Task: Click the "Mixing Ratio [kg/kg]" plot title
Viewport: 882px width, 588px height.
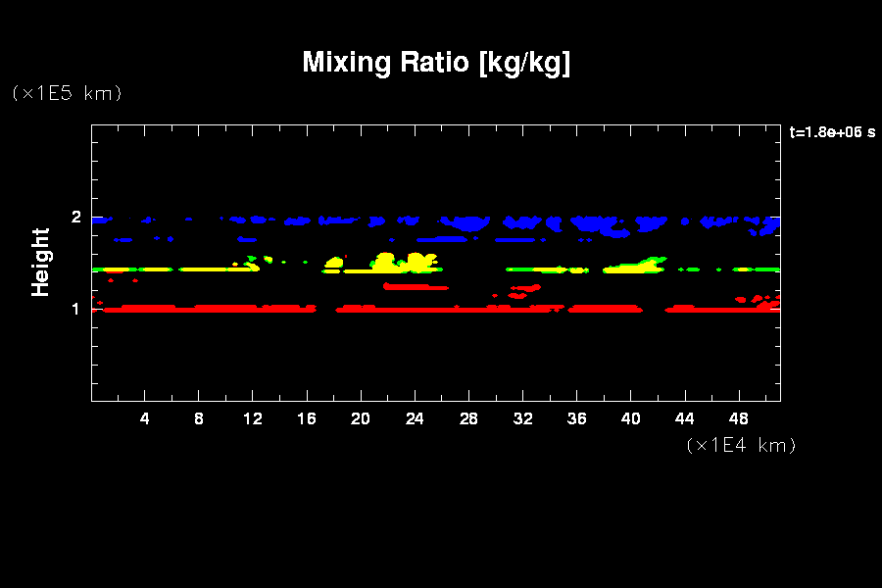Action: [436, 63]
